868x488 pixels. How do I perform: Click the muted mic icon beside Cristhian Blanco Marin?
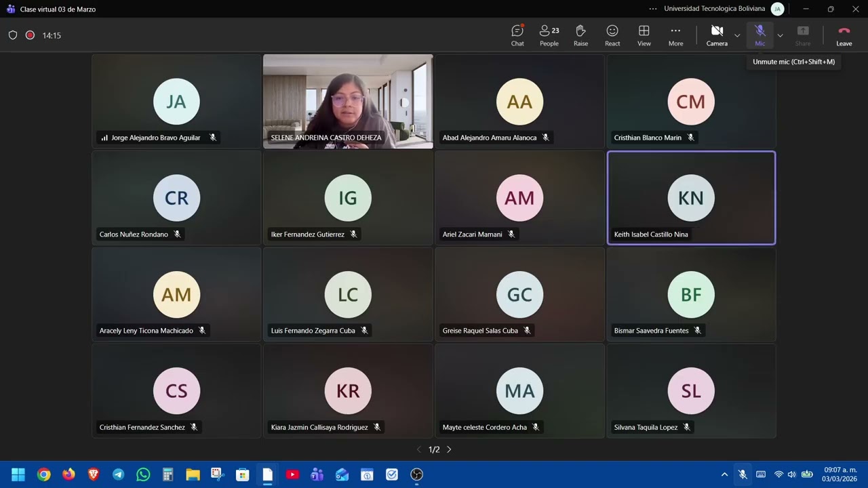coord(691,138)
